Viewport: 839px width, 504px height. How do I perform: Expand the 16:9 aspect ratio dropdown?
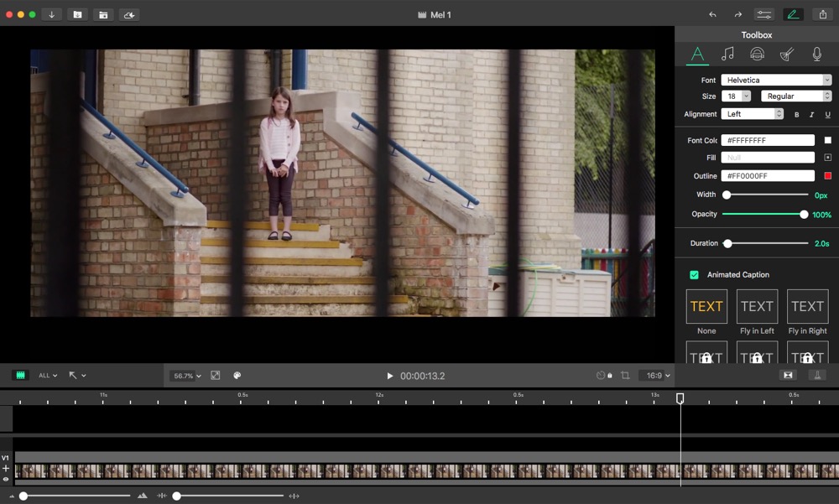tap(654, 376)
